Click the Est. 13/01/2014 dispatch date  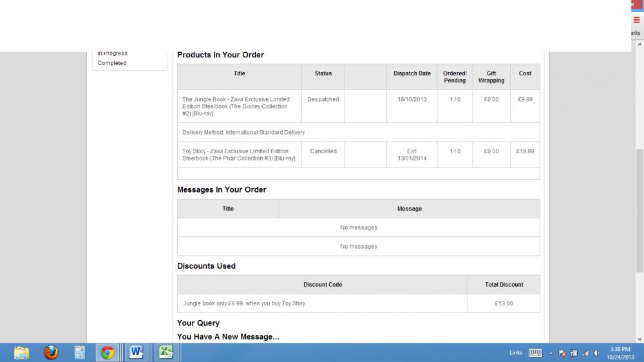[412, 155]
